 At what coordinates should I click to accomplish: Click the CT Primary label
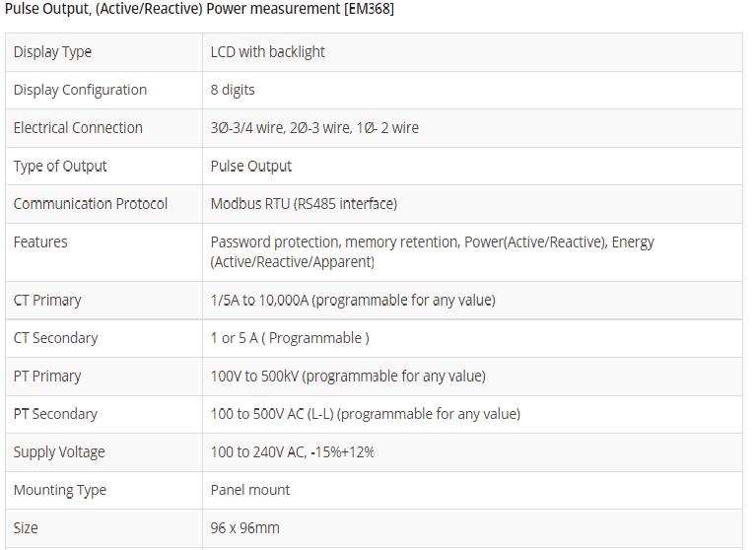pos(47,300)
